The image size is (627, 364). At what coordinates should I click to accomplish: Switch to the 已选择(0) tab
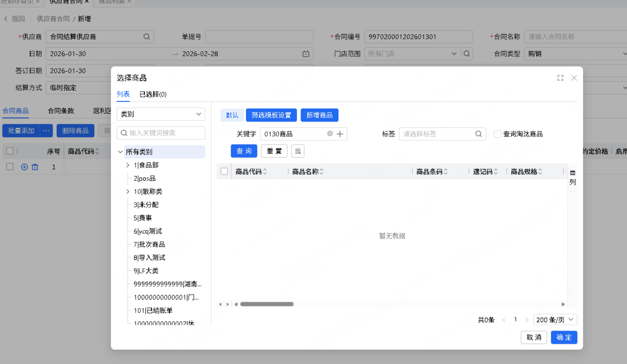[153, 94]
